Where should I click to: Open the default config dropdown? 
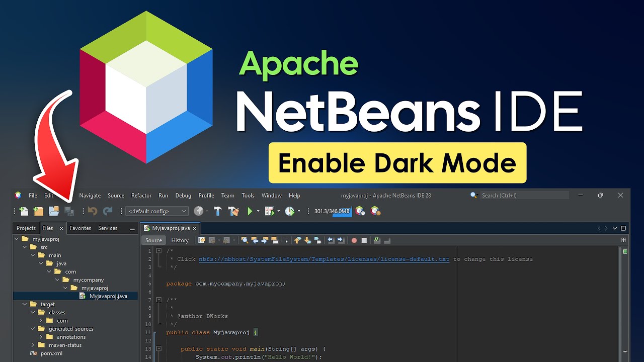(157, 211)
